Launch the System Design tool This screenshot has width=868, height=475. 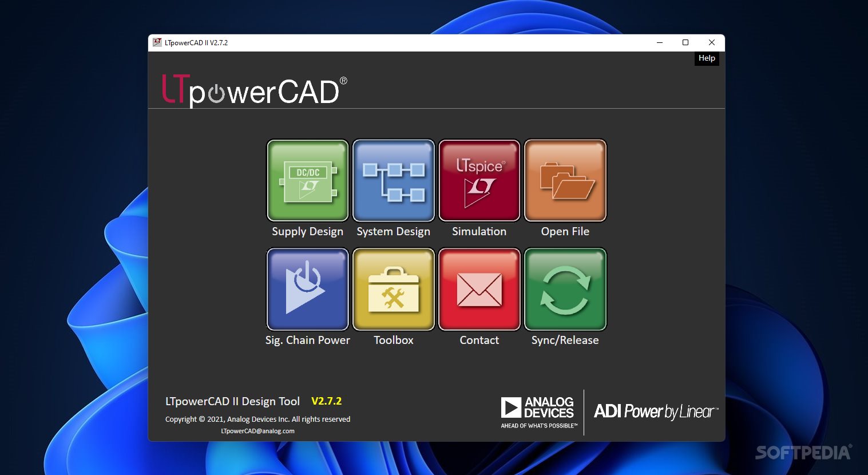(394, 180)
